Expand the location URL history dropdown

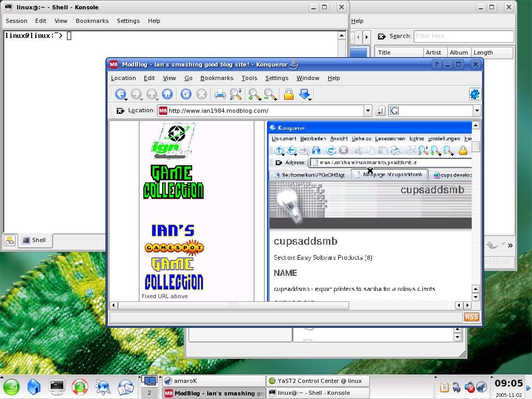(x=368, y=111)
